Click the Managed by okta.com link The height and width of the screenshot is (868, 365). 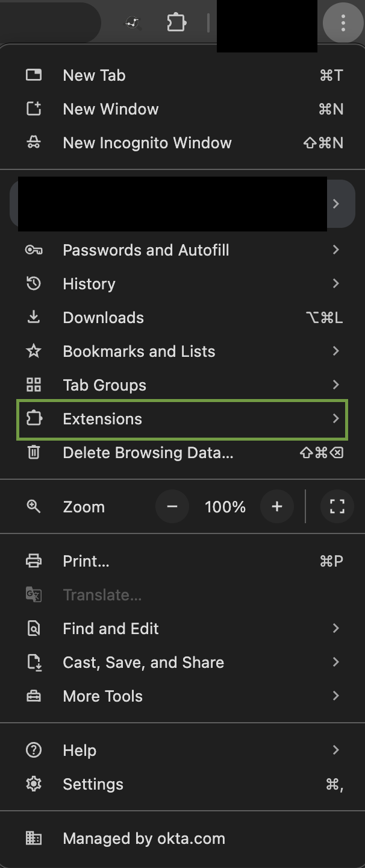click(143, 838)
